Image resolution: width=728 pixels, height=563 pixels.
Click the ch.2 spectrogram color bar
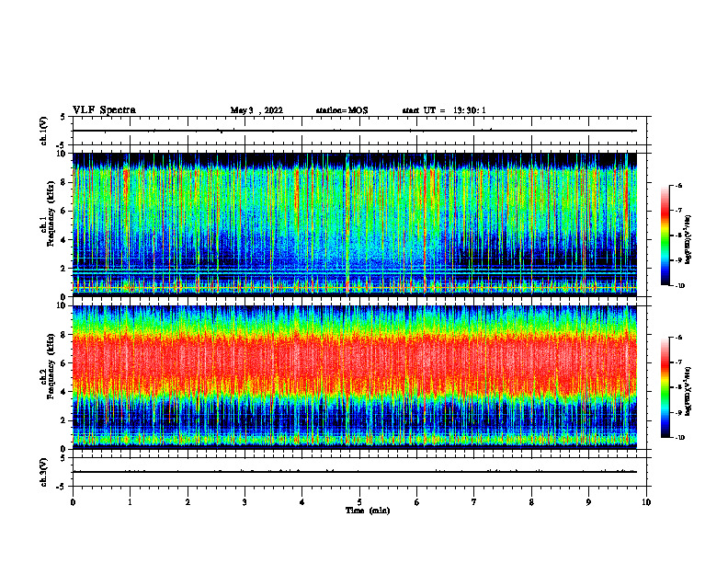tap(665, 387)
